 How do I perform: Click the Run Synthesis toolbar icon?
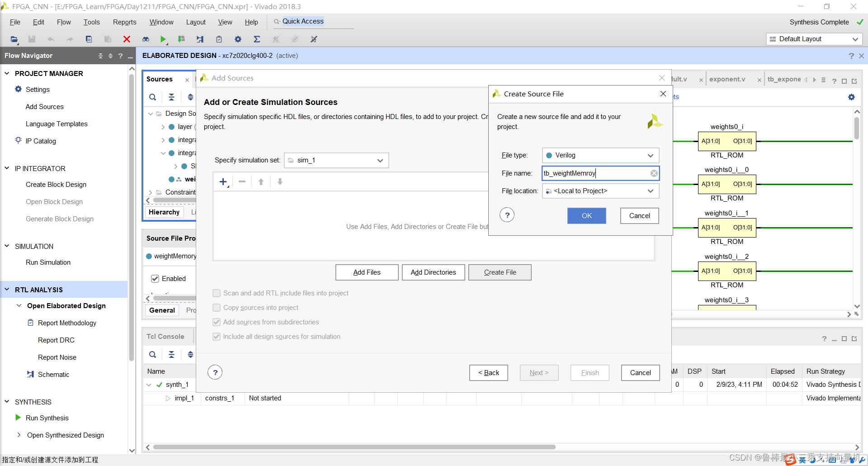[181, 39]
